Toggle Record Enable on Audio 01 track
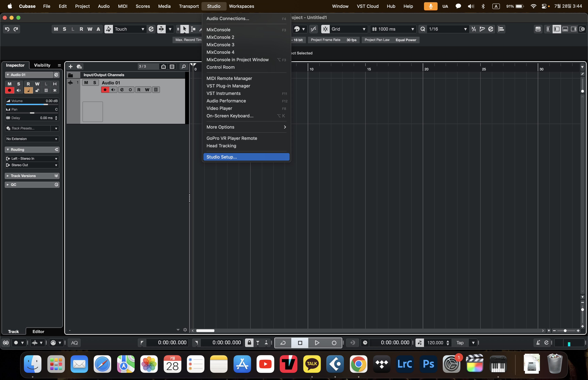 point(105,90)
